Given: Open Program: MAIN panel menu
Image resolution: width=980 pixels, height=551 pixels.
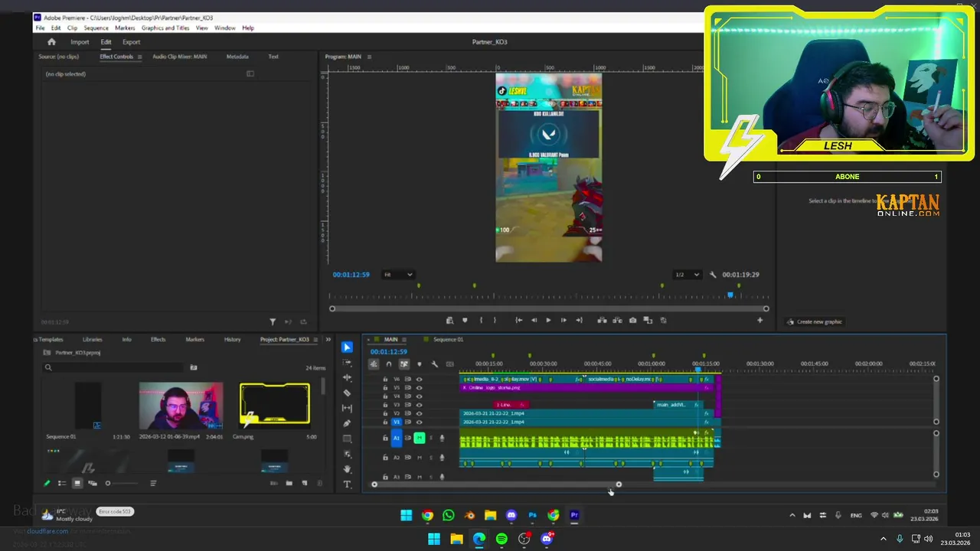Looking at the screenshot, I should pos(369,57).
